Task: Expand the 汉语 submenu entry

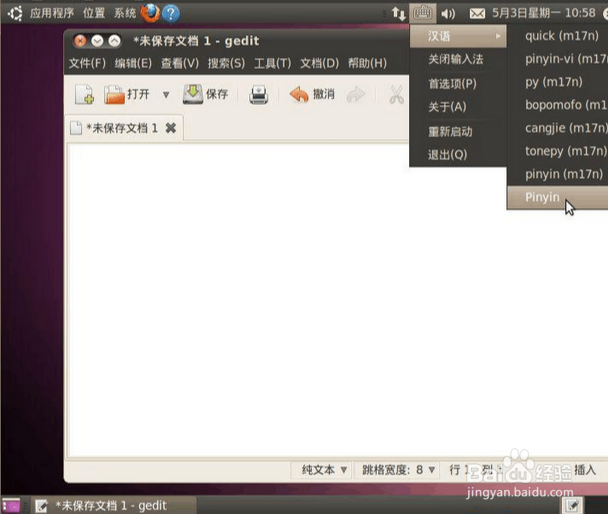Action: [x=458, y=36]
